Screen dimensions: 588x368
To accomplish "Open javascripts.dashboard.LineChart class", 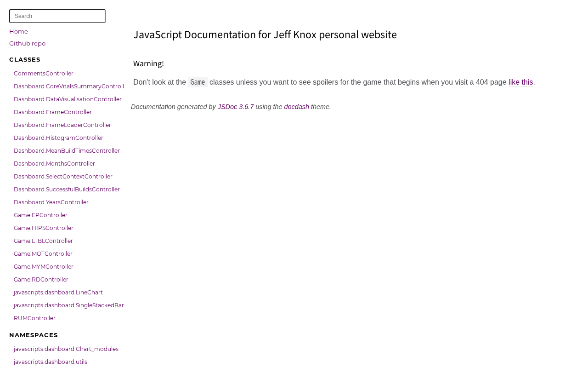I will click(58, 293).
